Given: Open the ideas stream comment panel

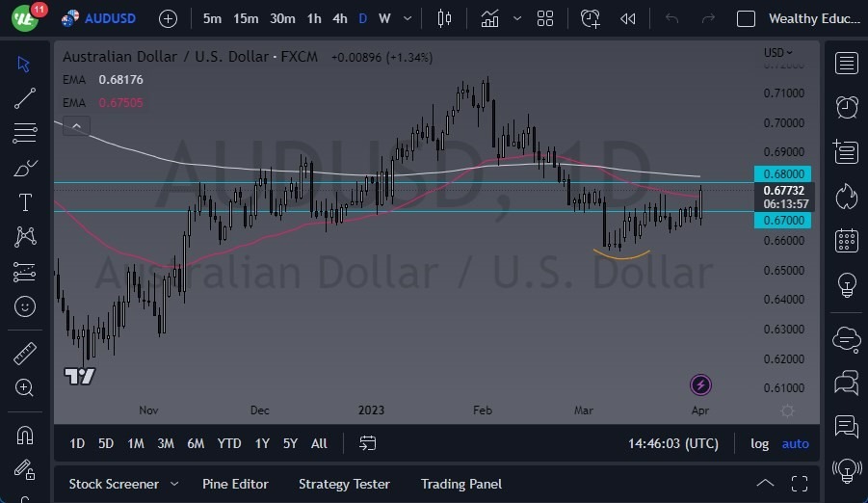Looking at the screenshot, I should (x=847, y=427).
